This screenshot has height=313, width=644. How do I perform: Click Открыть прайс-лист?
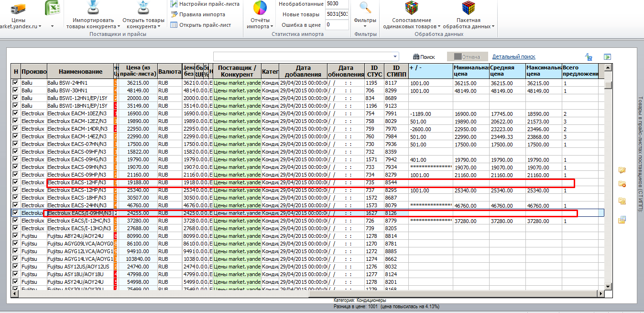click(201, 25)
